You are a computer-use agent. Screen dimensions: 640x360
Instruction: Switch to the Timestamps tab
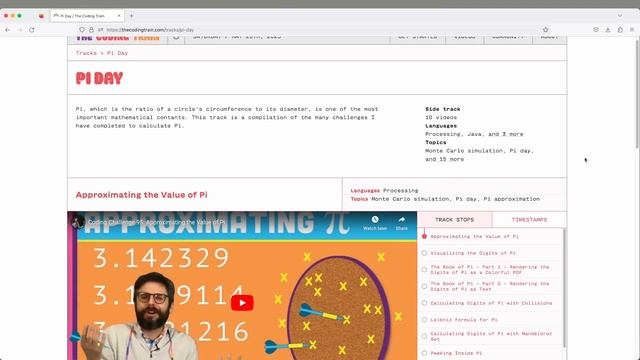(529, 220)
